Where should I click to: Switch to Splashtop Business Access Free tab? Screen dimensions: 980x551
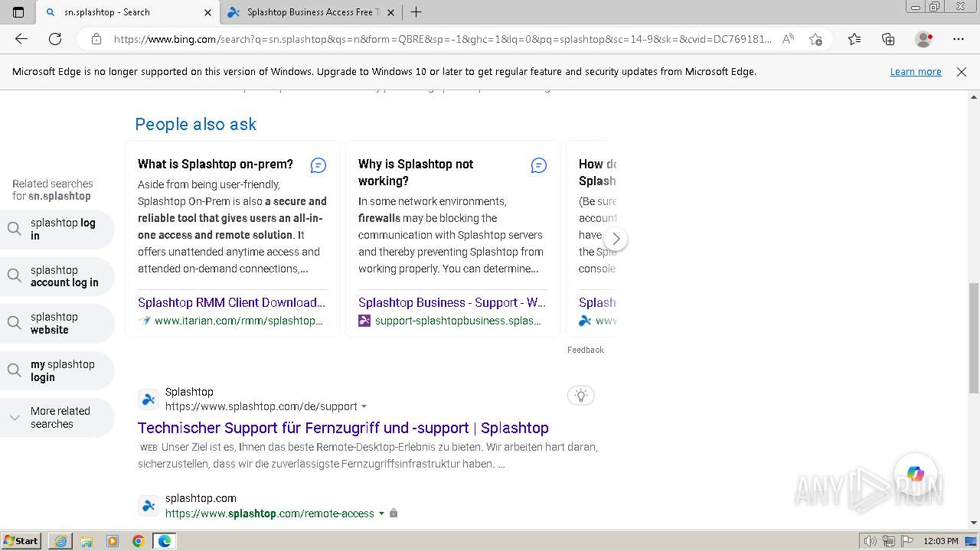[311, 12]
